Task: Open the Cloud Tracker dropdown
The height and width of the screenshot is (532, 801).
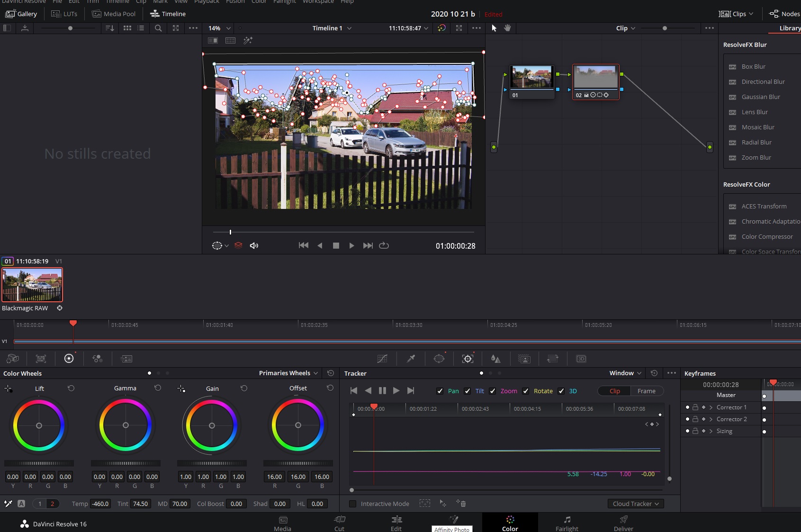Action: [635, 504]
